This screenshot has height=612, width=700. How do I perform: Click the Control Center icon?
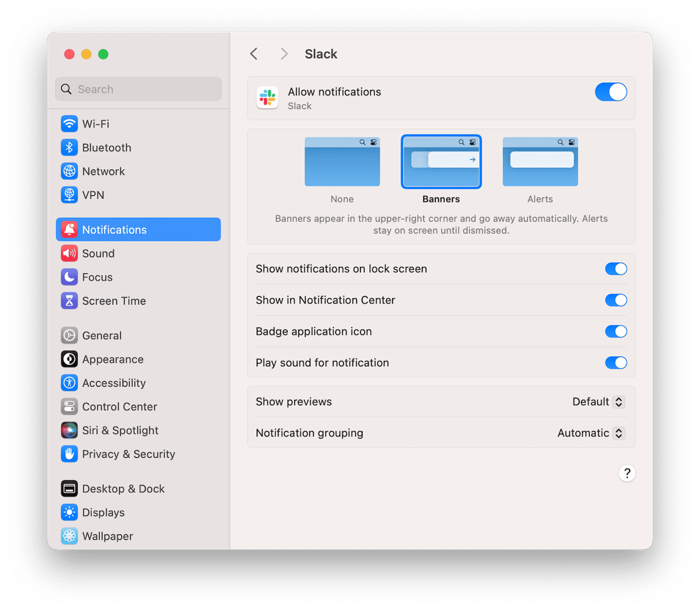[x=69, y=406]
